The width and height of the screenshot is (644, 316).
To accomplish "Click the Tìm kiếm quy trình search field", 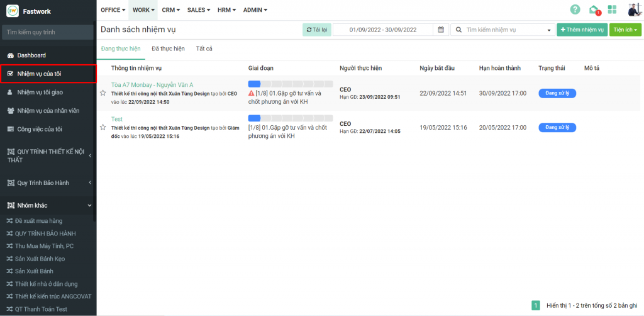I will (x=48, y=32).
